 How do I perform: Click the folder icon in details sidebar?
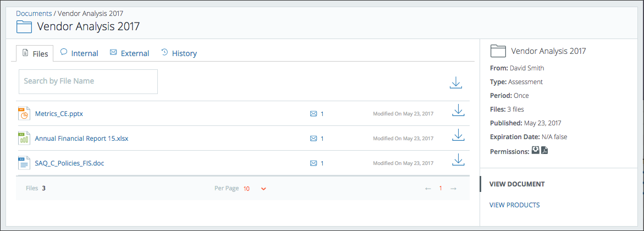(x=498, y=51)
